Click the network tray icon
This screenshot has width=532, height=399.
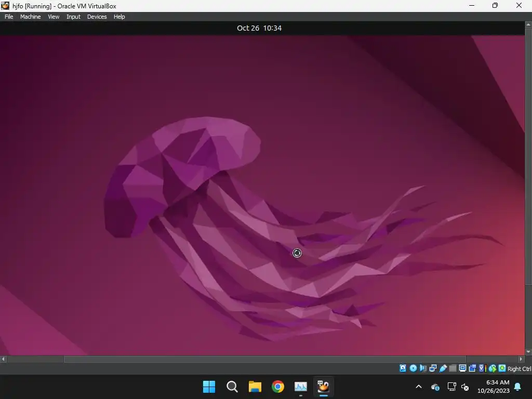point(451,387)
